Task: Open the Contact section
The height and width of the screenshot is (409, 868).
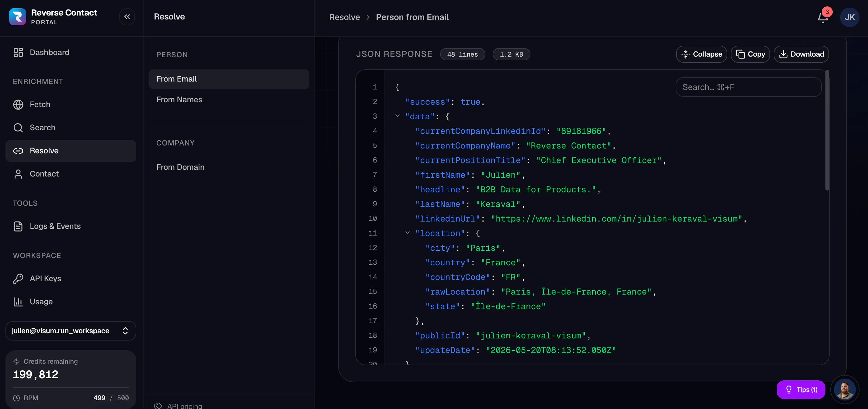Action: 71,174
